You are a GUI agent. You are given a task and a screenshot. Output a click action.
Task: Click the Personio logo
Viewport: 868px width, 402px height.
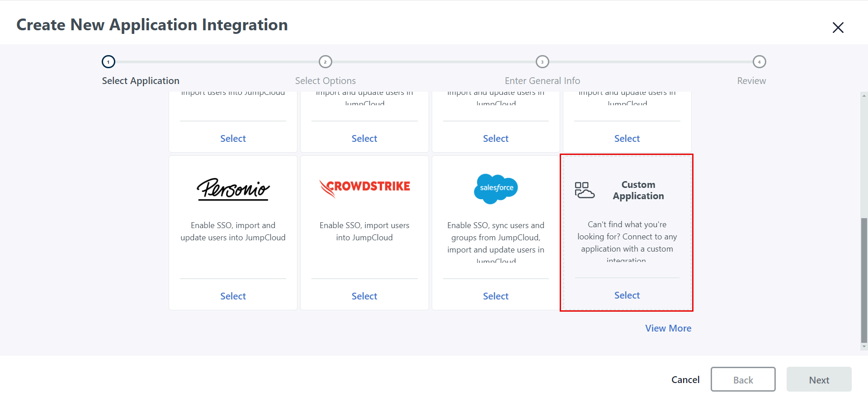(x=233, y=189)
